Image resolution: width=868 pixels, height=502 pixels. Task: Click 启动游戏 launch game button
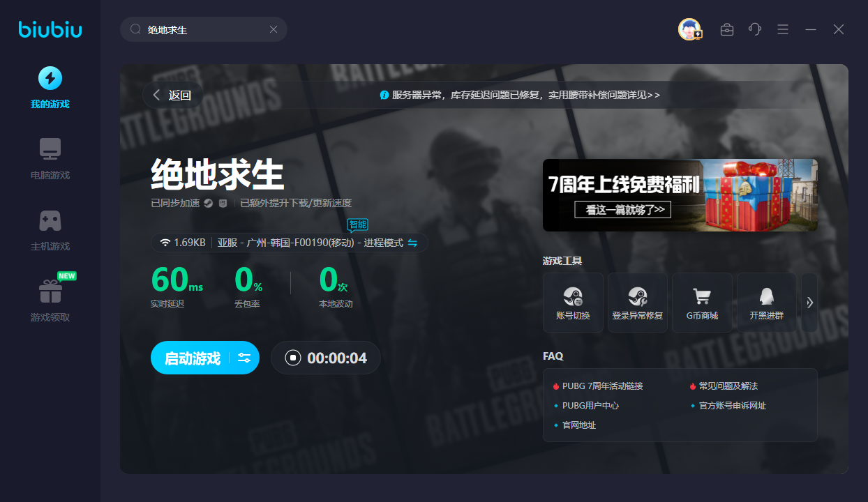click(x=192, y=358)
